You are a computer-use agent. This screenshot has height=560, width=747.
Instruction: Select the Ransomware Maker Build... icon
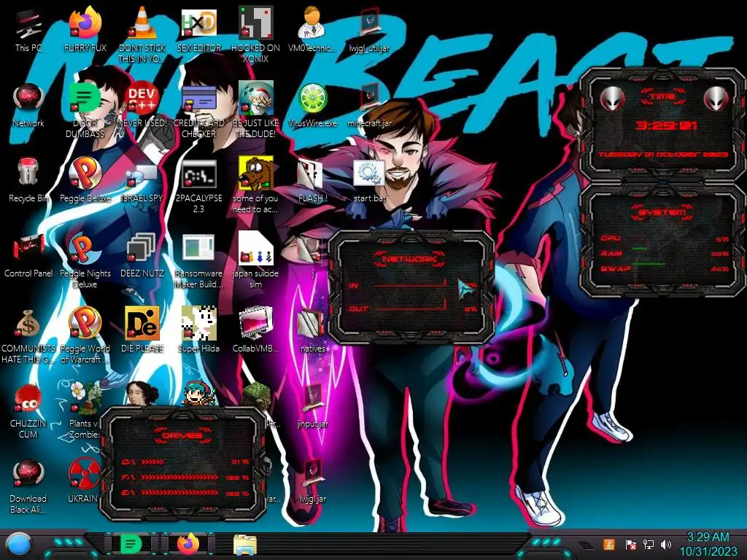tap(198, 261)
